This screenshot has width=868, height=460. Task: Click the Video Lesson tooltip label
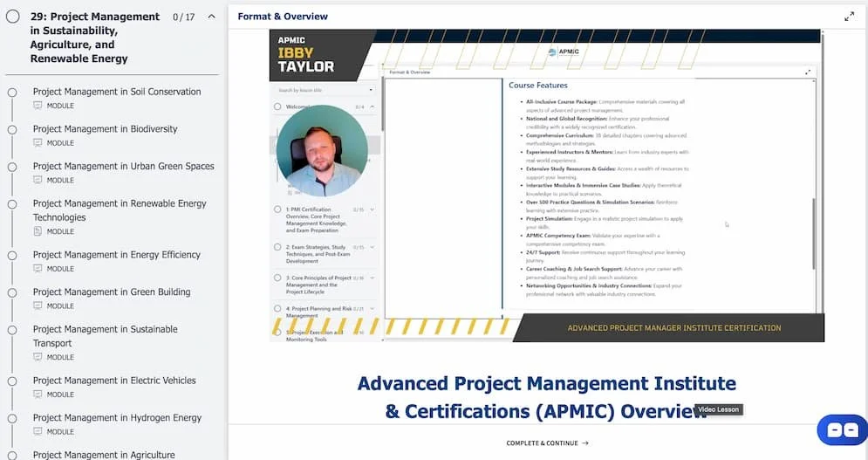(718, 409)
